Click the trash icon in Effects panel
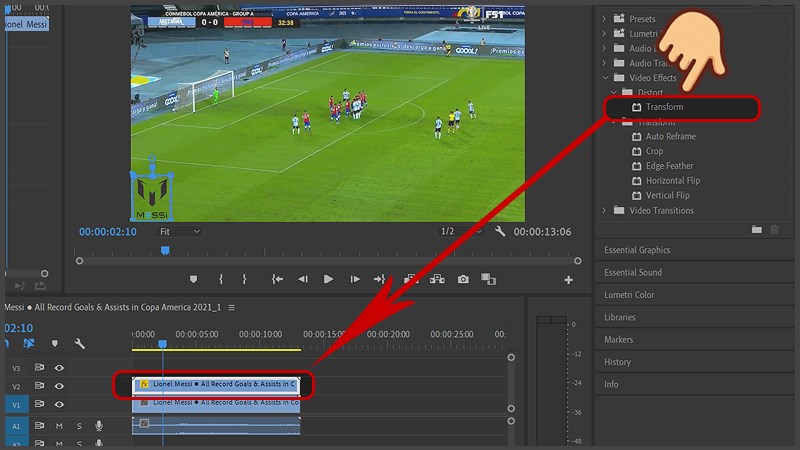This screenshot has width=800, height=450. (x=774, y=230)
